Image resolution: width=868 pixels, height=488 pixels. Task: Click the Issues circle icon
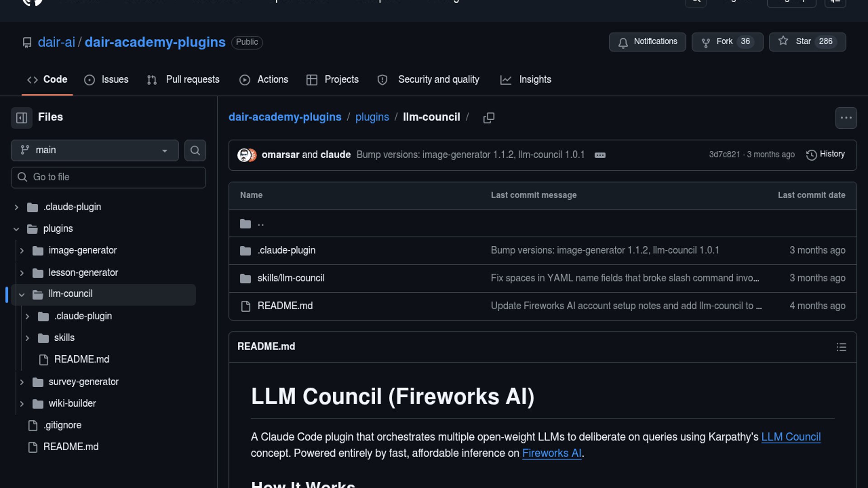[90, 80]
